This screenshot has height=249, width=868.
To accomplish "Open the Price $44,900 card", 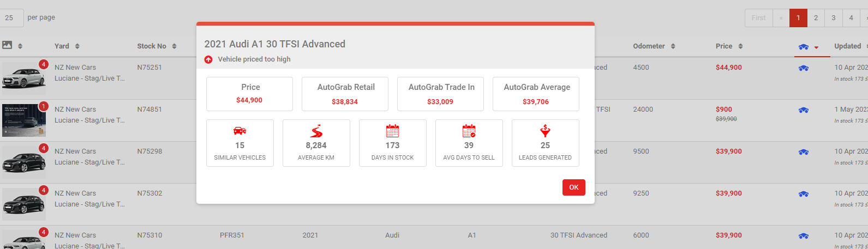I will [249, 94].
